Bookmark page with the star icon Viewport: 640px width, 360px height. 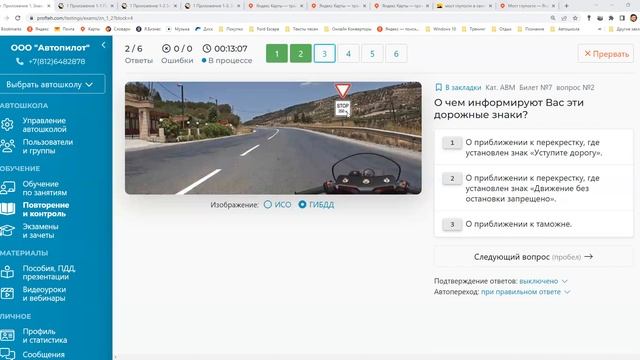click(x=575, y=18)
